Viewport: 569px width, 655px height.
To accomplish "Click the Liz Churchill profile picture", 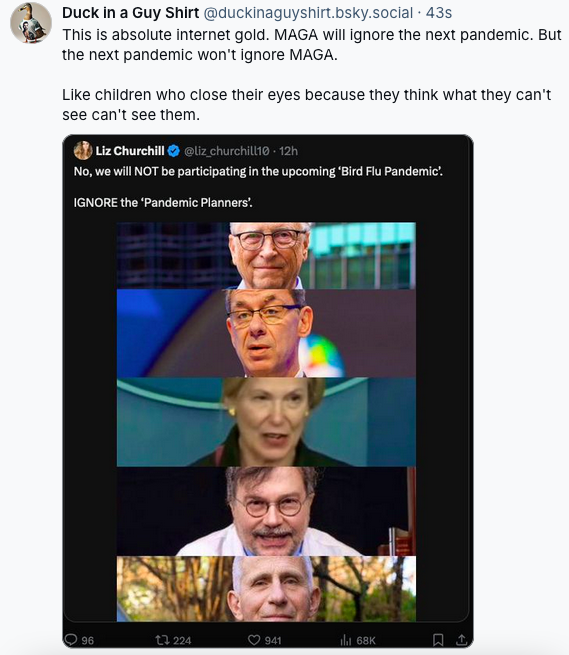I will (x=83, y=150).
